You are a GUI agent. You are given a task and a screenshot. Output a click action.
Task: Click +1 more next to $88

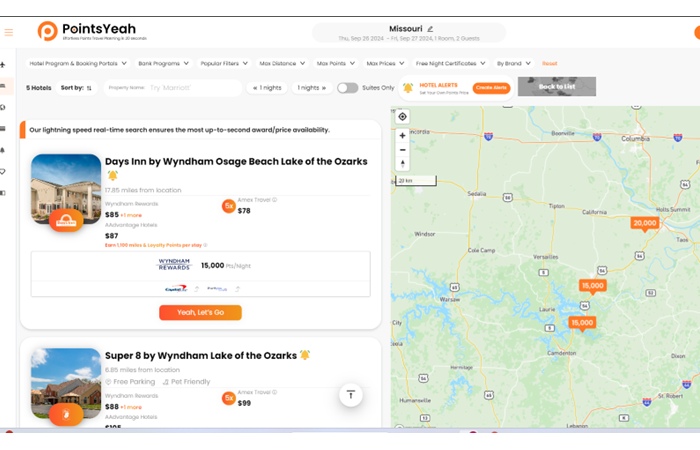[131, 407]
